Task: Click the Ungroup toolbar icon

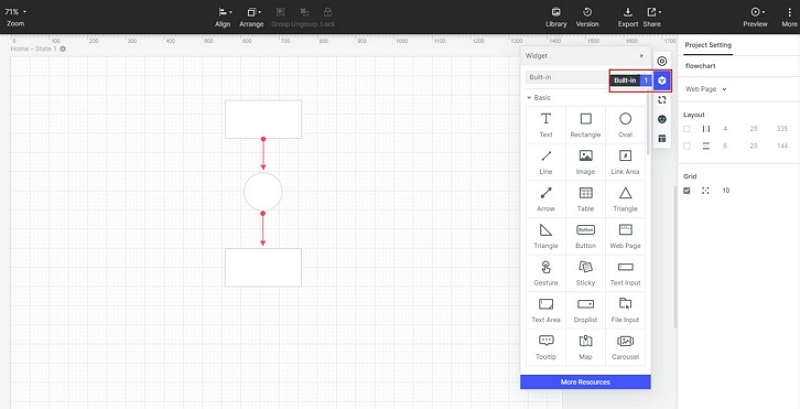Action: tap(304, 12)
